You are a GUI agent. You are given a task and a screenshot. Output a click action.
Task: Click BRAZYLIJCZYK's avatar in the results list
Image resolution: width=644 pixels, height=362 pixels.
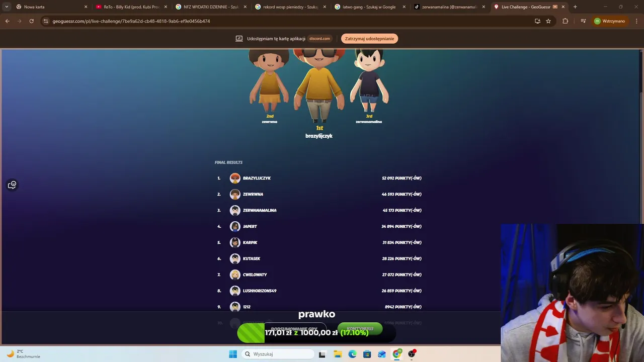[x=235, y=178]
